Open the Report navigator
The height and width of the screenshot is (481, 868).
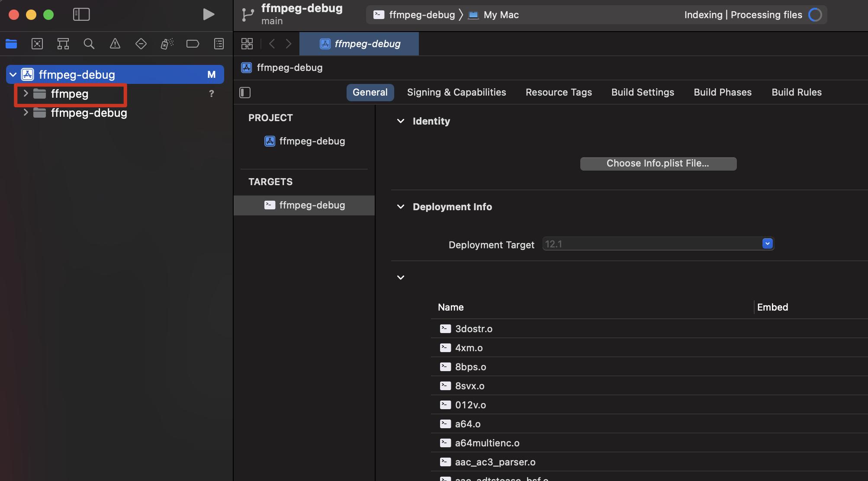point(219,44)
